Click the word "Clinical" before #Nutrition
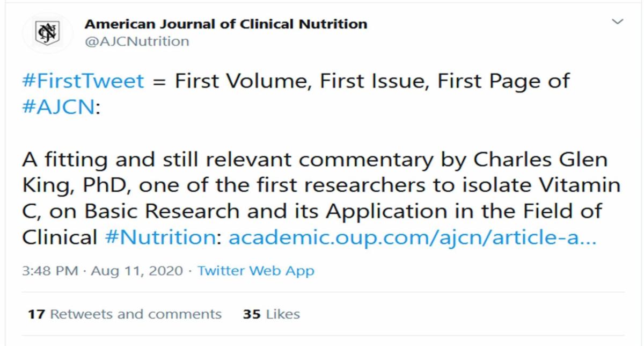This screenshot has height=346, width=644. point(60,236)
